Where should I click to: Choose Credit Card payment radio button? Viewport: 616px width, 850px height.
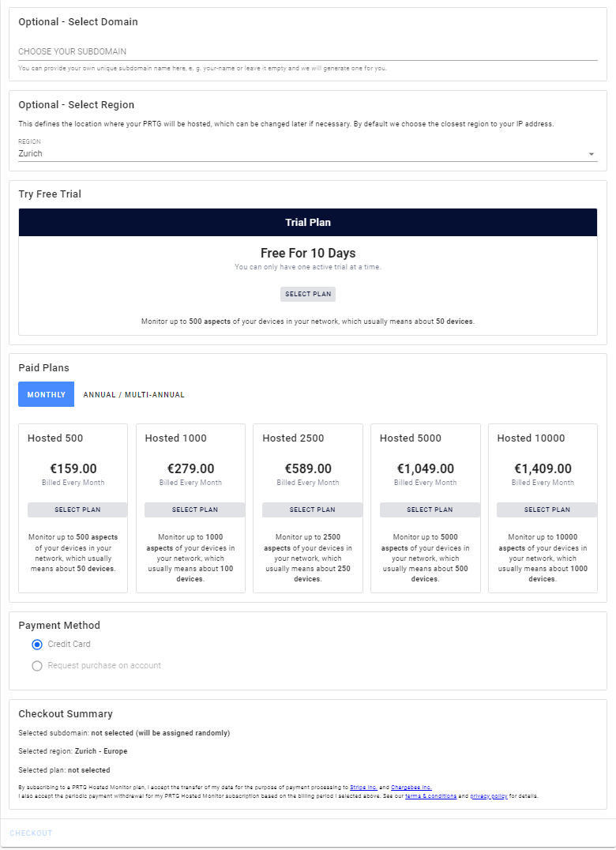(x=37, y=645)
